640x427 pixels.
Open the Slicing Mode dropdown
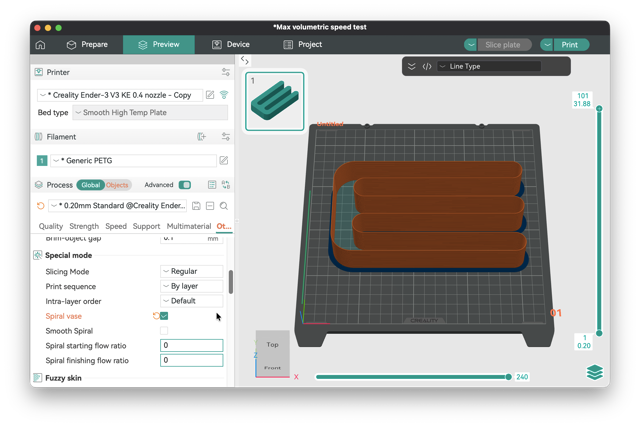(x=191, y=271)
